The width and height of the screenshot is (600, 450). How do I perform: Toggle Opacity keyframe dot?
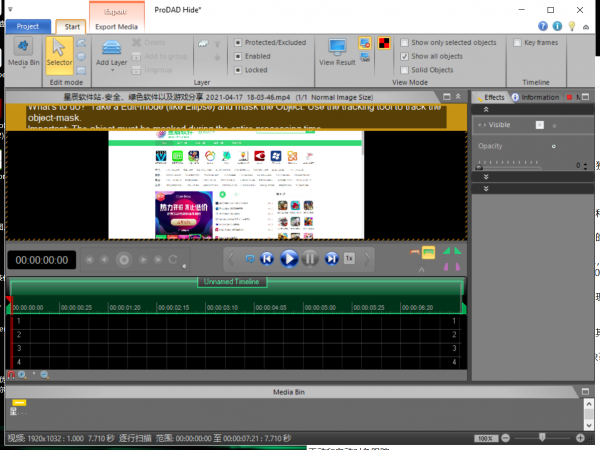553,146
